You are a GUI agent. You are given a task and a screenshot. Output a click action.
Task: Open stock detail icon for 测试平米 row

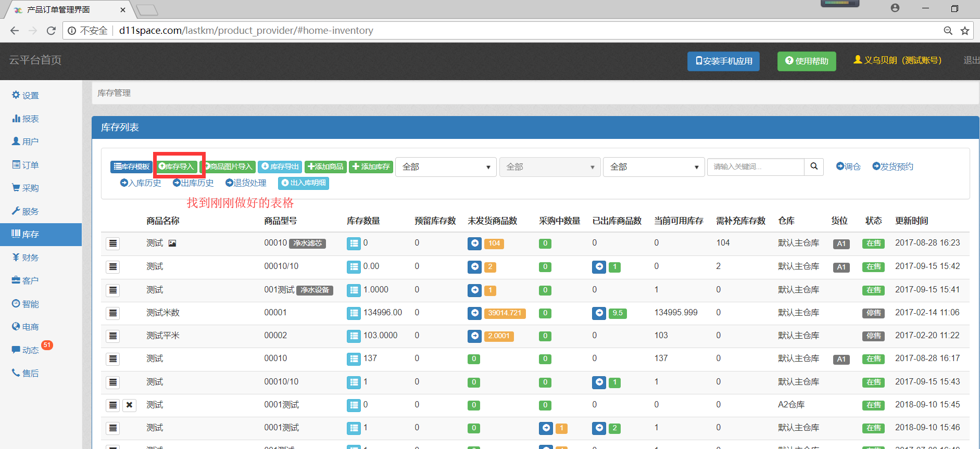(354, 336)
